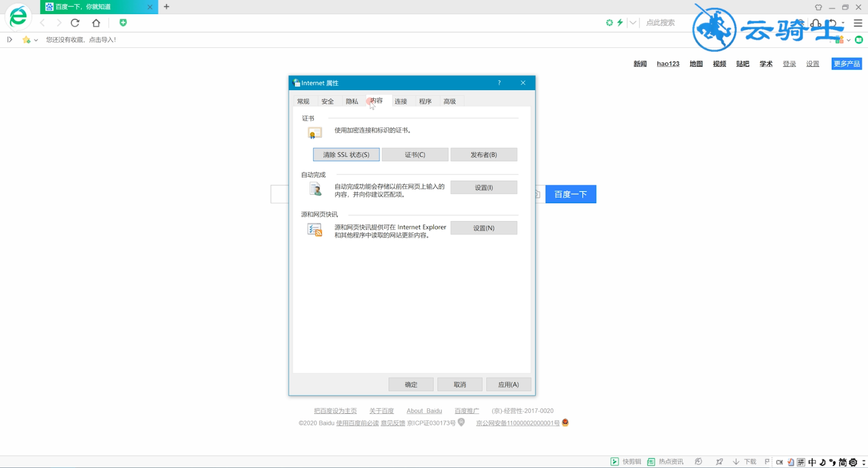This screenshot has width=868, height=468.
Task: Click the IME settings gear icon
Action: tap(853, 462)
